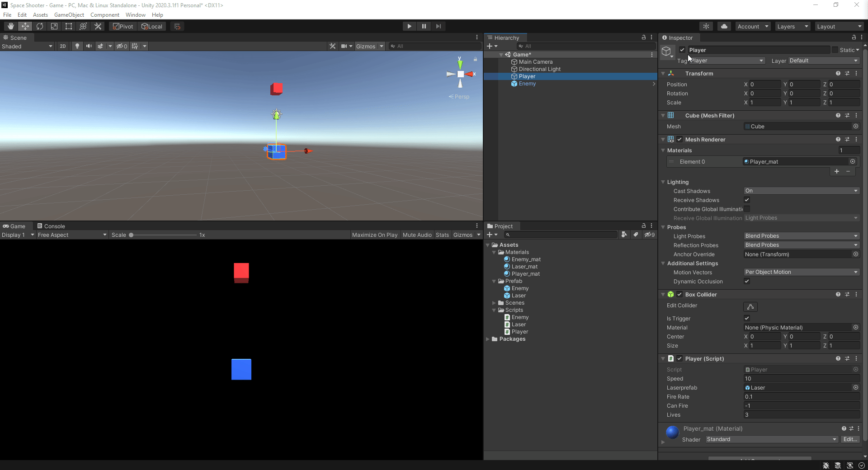The height and width of the screenshot is (470, 868).
Task: Toggle Contribute Global Illumination checkbox
Action: tap(747, 209)
